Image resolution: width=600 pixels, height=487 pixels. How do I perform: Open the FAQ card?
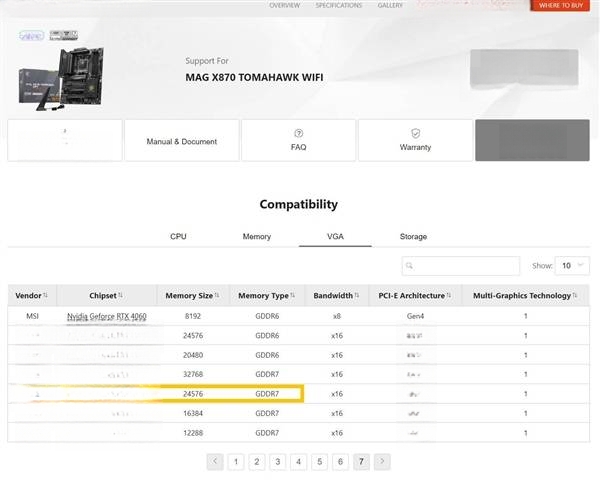[x=298, y=140]
